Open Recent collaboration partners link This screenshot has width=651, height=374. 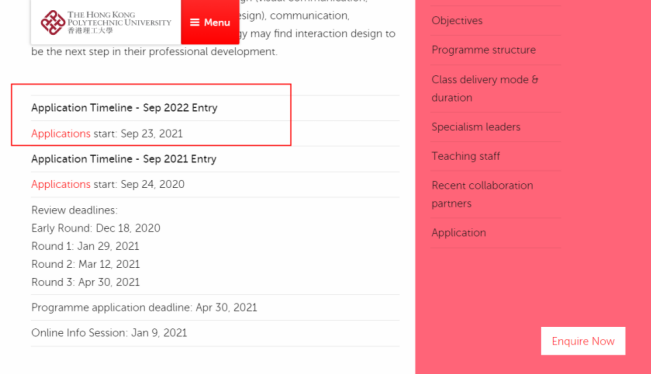pos(482,194)
